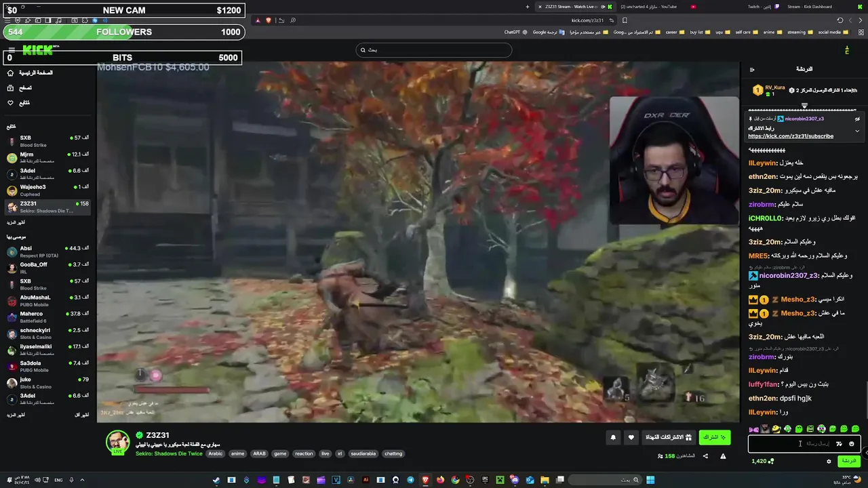Image resolution: width=868 pixels, height=488 pixels.
Task: Open a new browser tab
Action: point(527,7)
